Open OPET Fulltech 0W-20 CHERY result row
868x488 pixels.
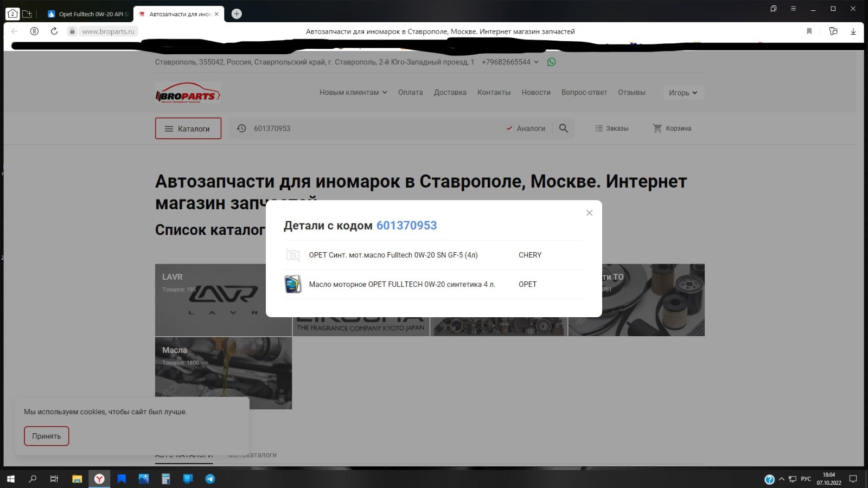tap(433, 255)
